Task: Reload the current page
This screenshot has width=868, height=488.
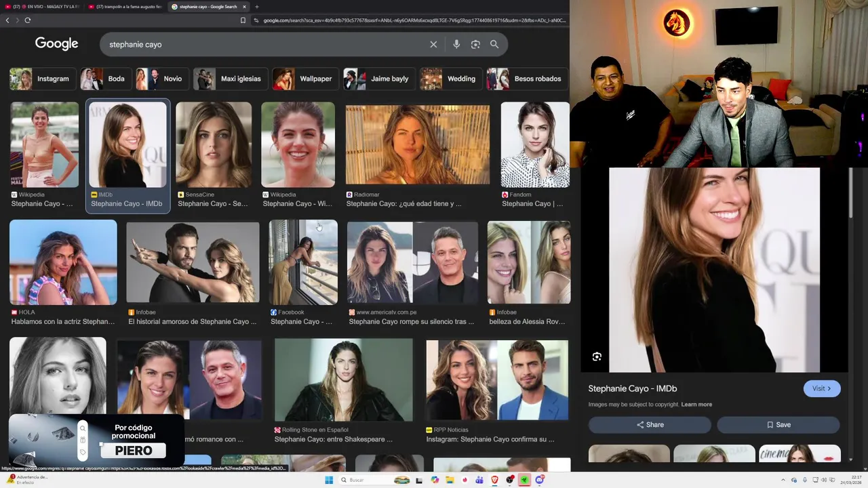Action: [x=27, y=20]
